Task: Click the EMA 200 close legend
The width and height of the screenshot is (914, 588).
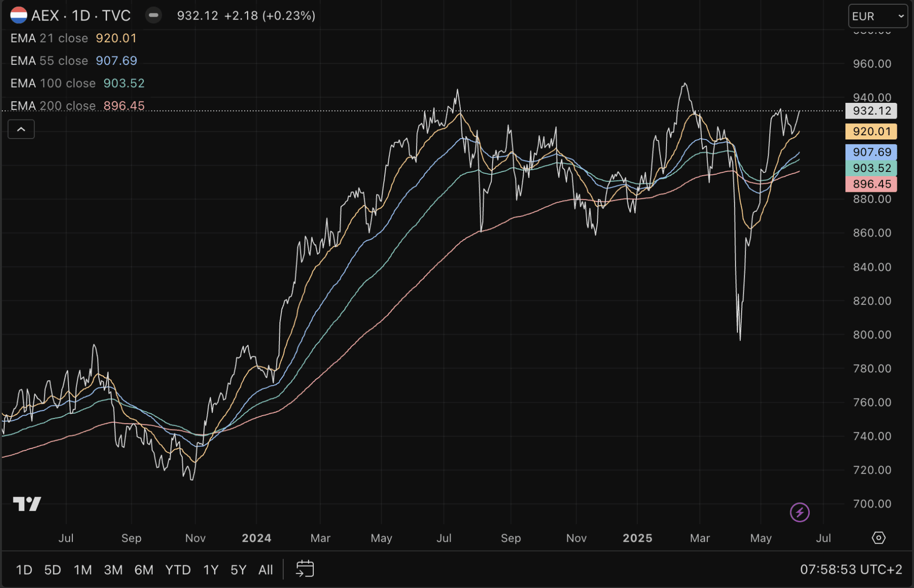Action: 53,106
